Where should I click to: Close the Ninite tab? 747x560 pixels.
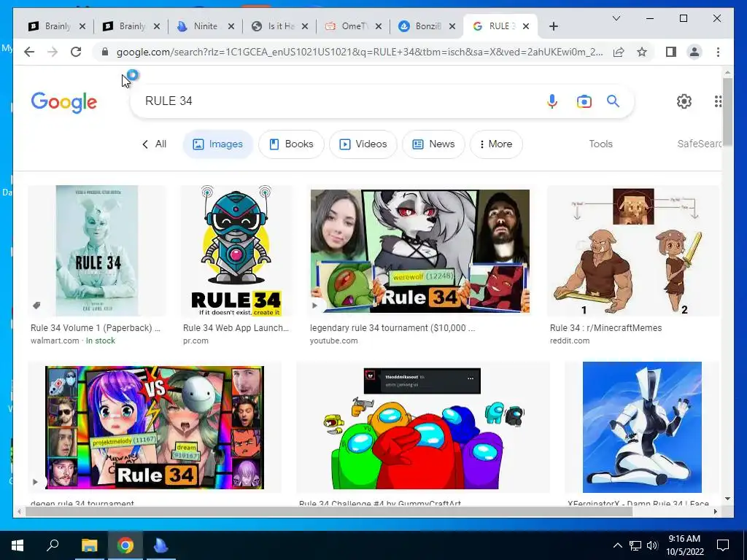231,26
